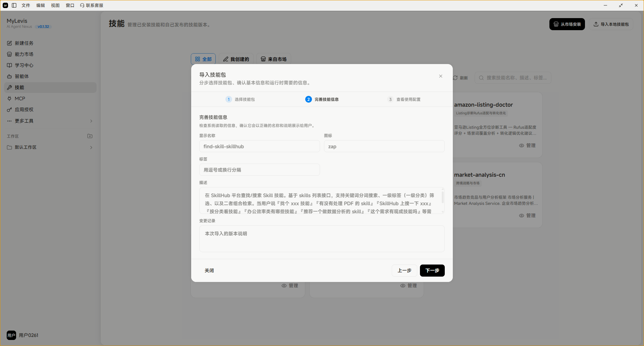
Task: Click the 技能 wrench icon
Action: tap(9, 88)
